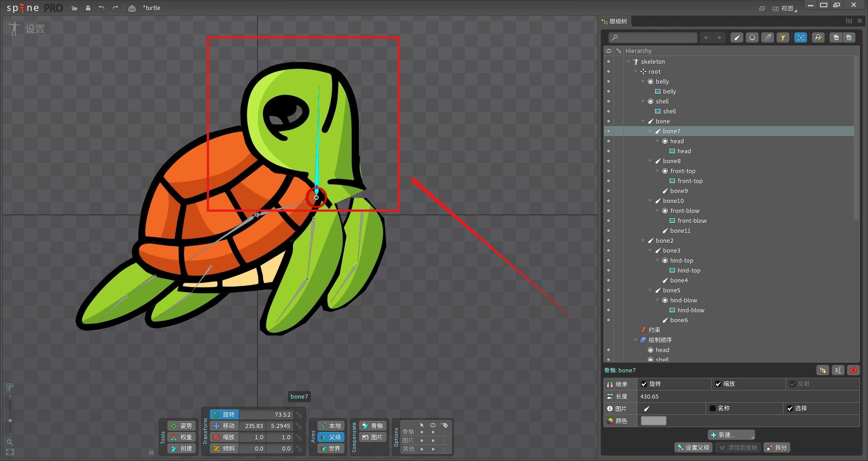This screenshot has width=868, height=461.
Task: Collapse the bone2 node arrow
Action: pyautogui.click(x=643, y=240)
